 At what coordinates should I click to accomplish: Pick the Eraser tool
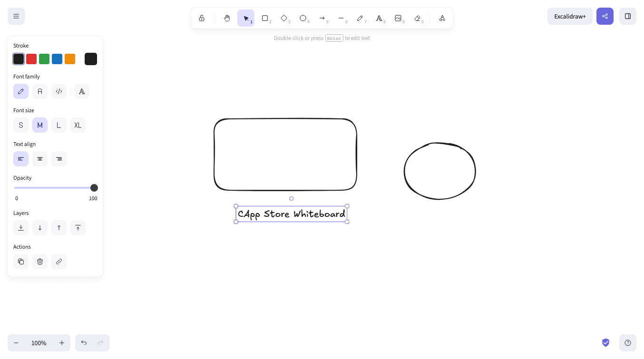(x=417, y=18)
